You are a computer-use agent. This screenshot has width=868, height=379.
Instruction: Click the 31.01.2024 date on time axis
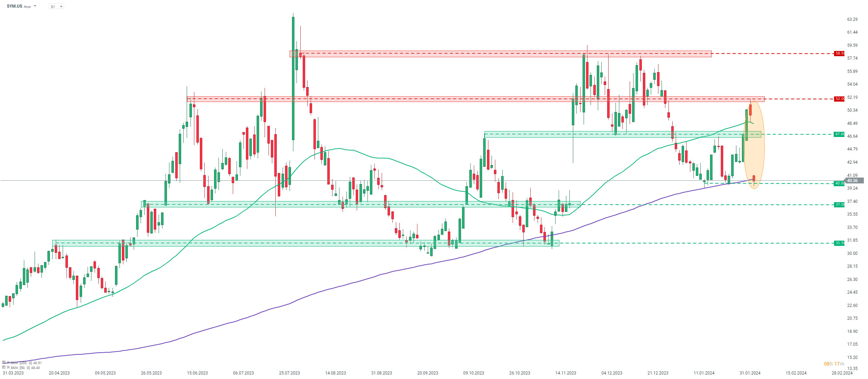[x=750, y=373]
